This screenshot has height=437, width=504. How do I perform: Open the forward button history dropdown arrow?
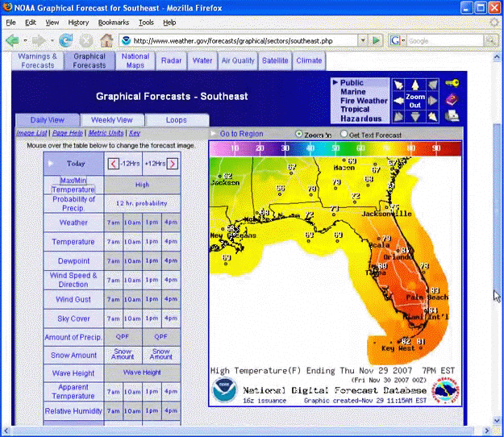click(52, 41)
